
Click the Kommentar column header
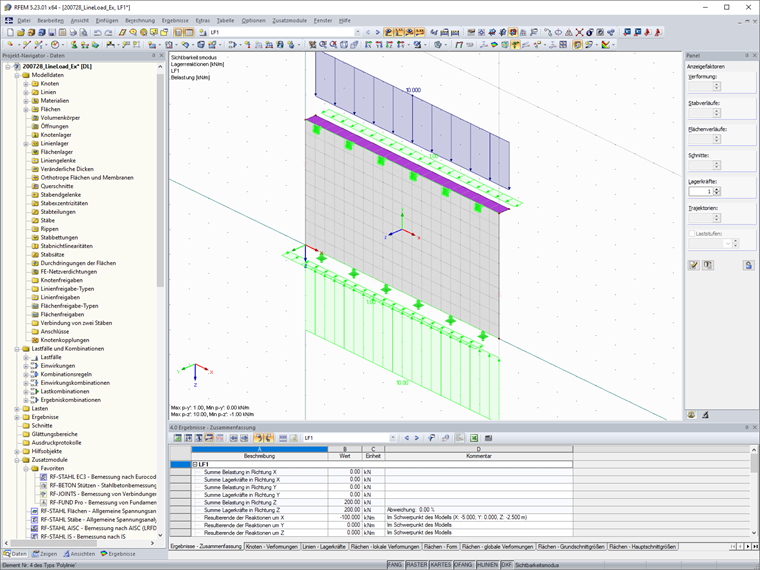pyautogui.click(x=478, y=456)
